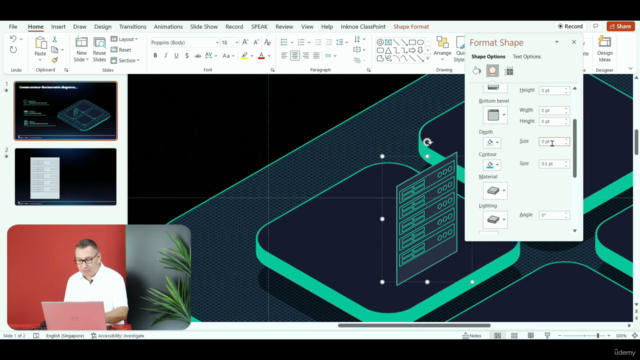This screenshot has height=360, width=640.
Task: Switch to Text Options in Format Shape
Action: (x=527, y=57)
